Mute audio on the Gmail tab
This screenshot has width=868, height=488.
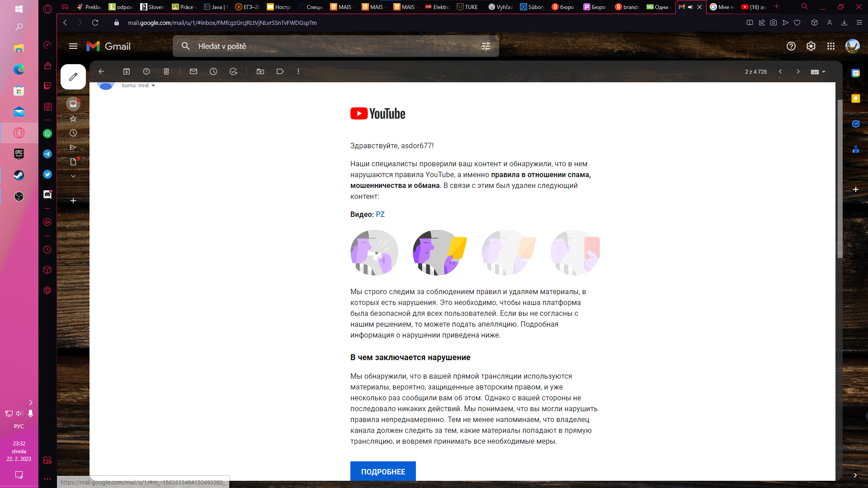[x=690, y=7]
